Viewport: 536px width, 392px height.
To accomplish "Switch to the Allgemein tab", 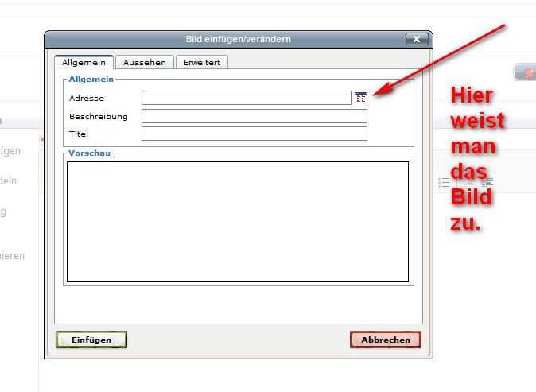I will point(84,62).
